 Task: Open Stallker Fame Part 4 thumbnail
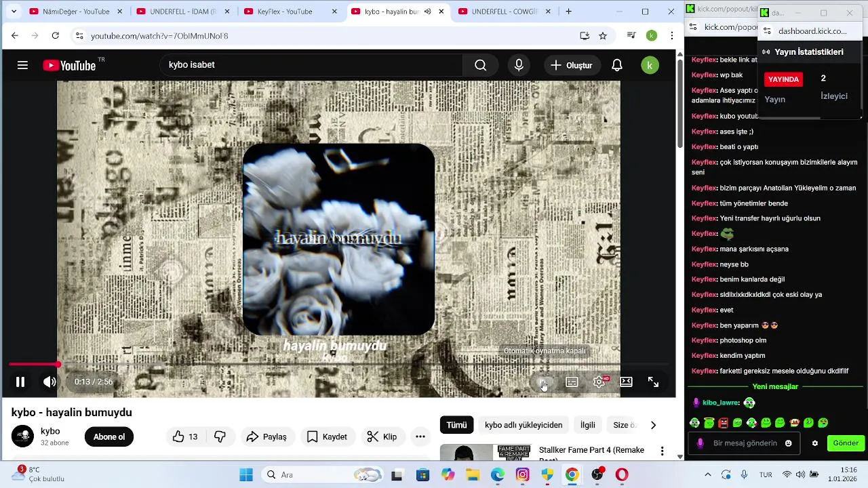pyautogui.click(x=486, y=452)
